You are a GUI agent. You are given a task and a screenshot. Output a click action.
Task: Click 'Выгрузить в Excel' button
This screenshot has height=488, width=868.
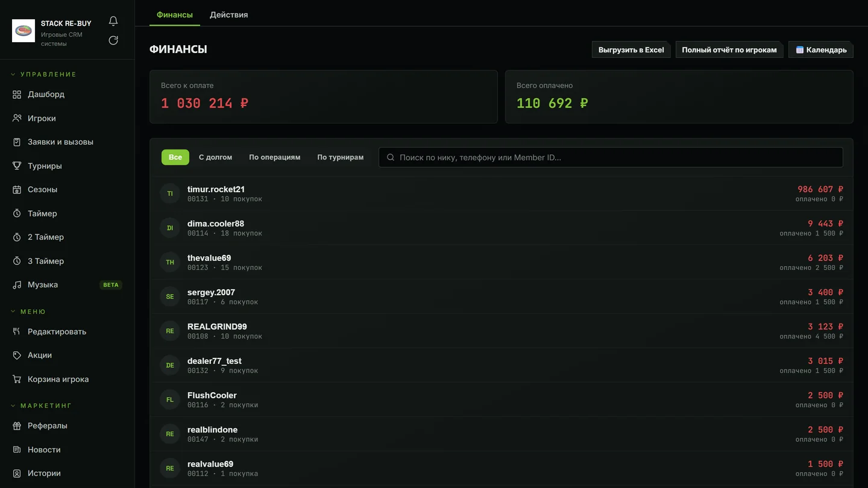[631, 49]
